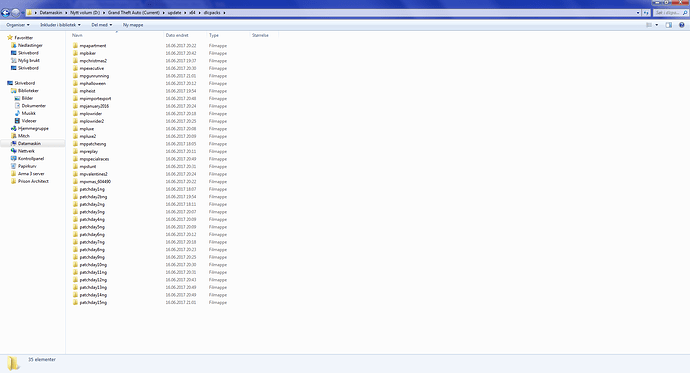Select the mpluxe2 folder row
This screenshot has height=373, width=690.
(150, 136)
